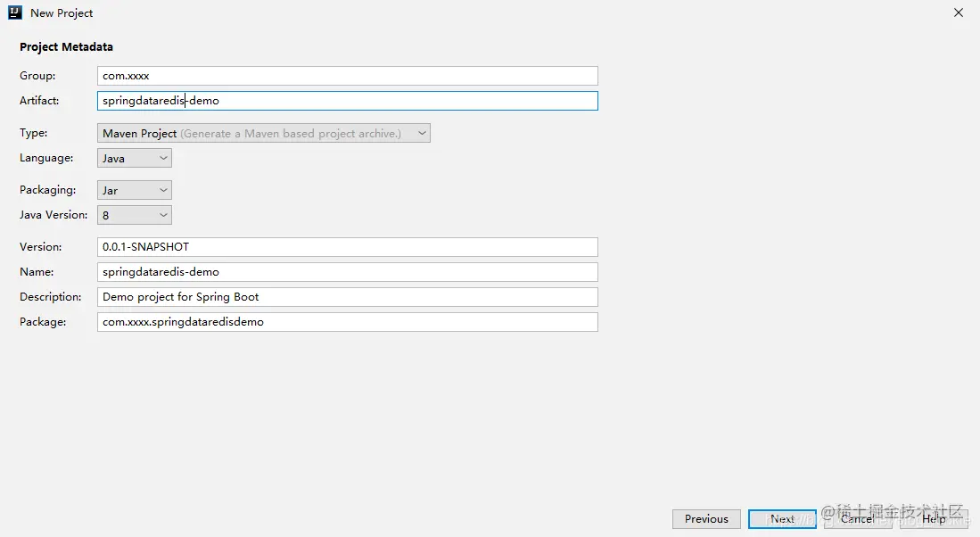Click inside the Artifact text field
Image resolution: width=980 pixels, height=537 pixels.
click(x=348, y=101)
